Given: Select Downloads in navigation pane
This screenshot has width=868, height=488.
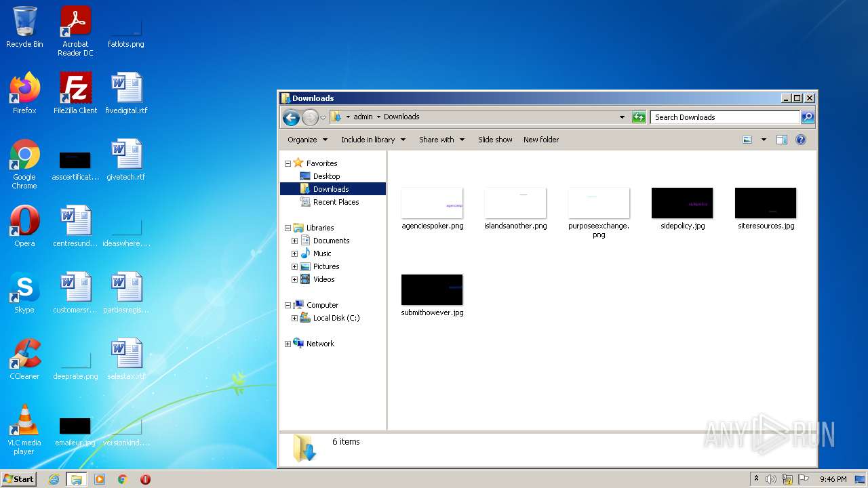Looking at the screenshot, I should [x=331, y=189].
